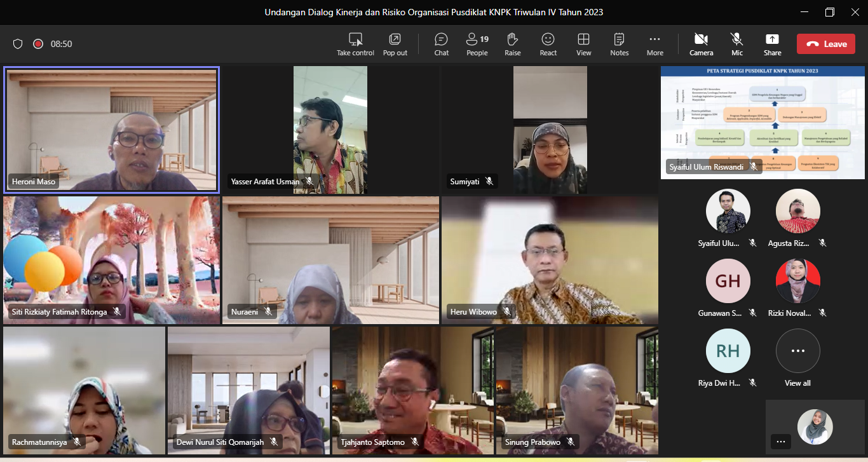Select Rachmatunnisya's video tile

point(84,390)
